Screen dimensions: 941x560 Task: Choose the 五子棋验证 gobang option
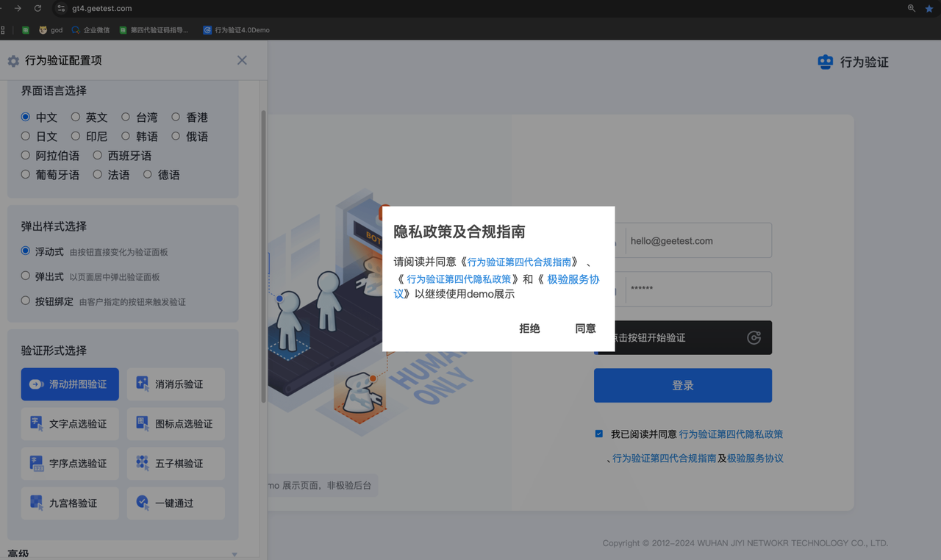(176, 464)
